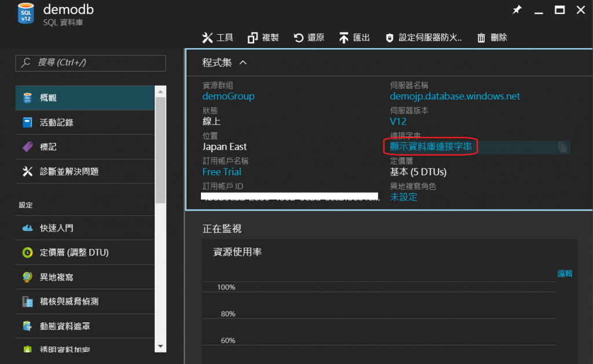The height and width of the screenshot is (364, 593).
Task: Click 顯示資料庫連接字串 link
Action: pos(431,146)
